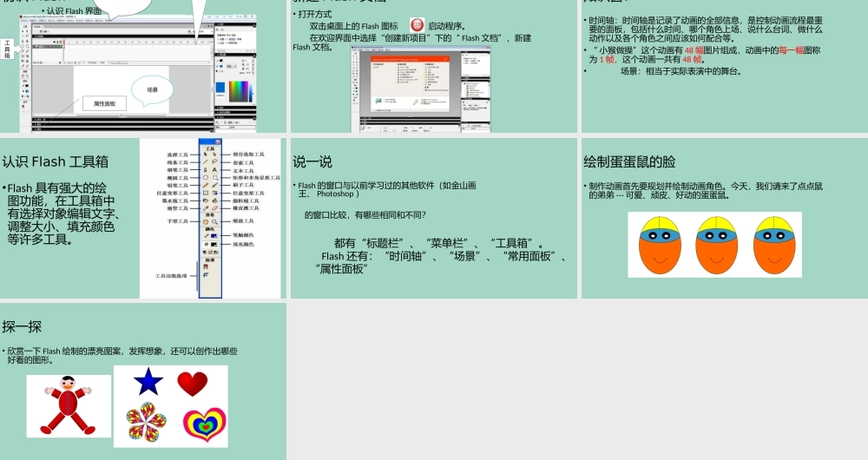This screenshot has height=460, width=868.
Task: Click the Zoom magnifier tool icon
Action: (214, 222)
